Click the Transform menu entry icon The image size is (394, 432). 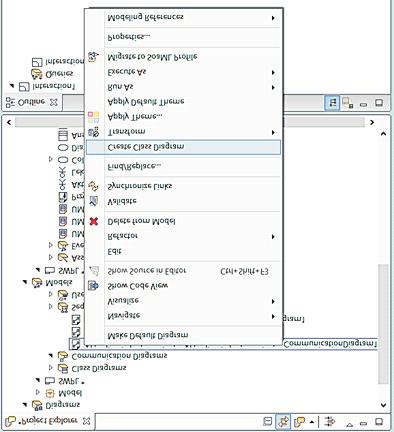pyautogui.click(x=94, y=132)
